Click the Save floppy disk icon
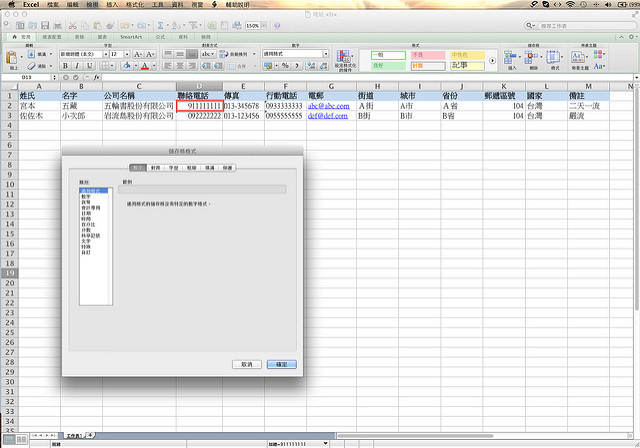This screenshot has height=448, width=640. click(x=45, y=25)
